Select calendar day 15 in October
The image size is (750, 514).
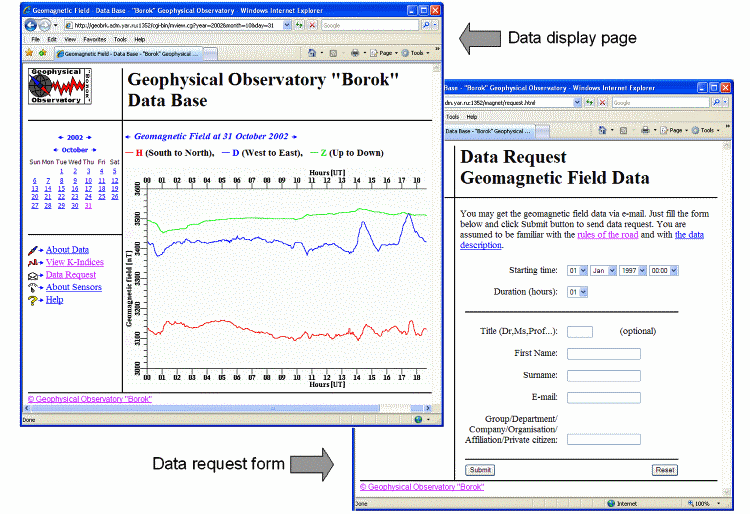click(61, 189)
